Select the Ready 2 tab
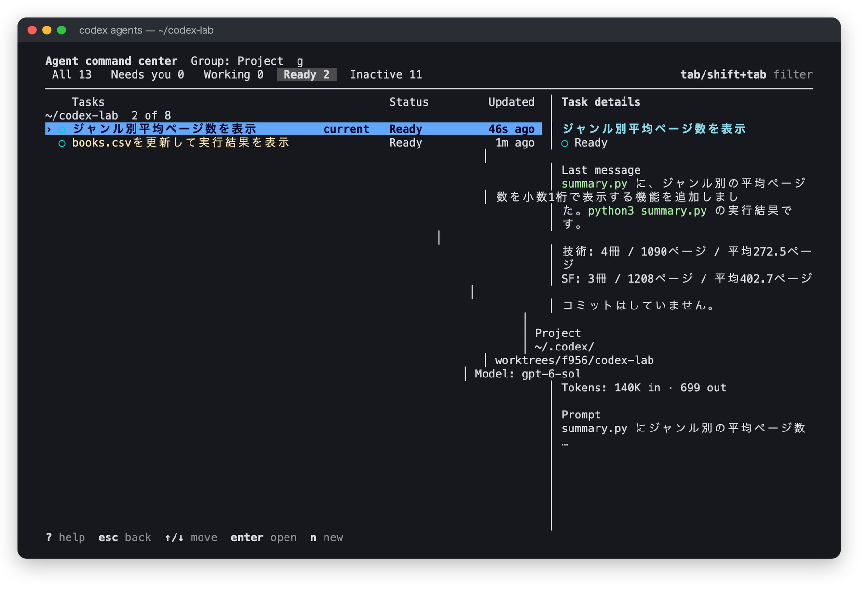868x592 pixels. click(306, 75)
